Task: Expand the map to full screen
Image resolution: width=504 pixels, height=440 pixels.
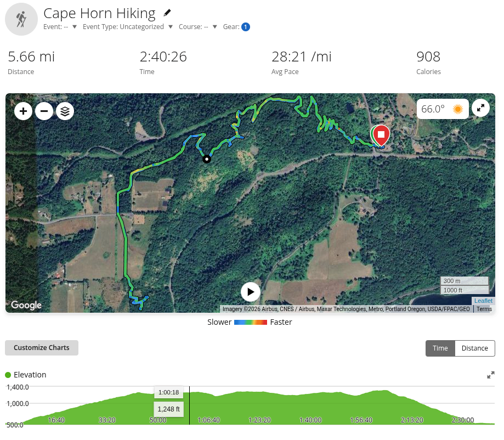Action: point(480,108)
